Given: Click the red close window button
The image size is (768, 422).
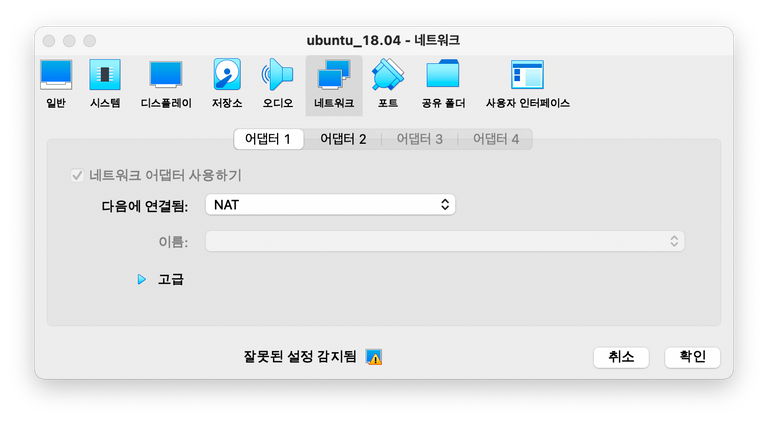Looking at the screenshot, I should tap(49, 41).
